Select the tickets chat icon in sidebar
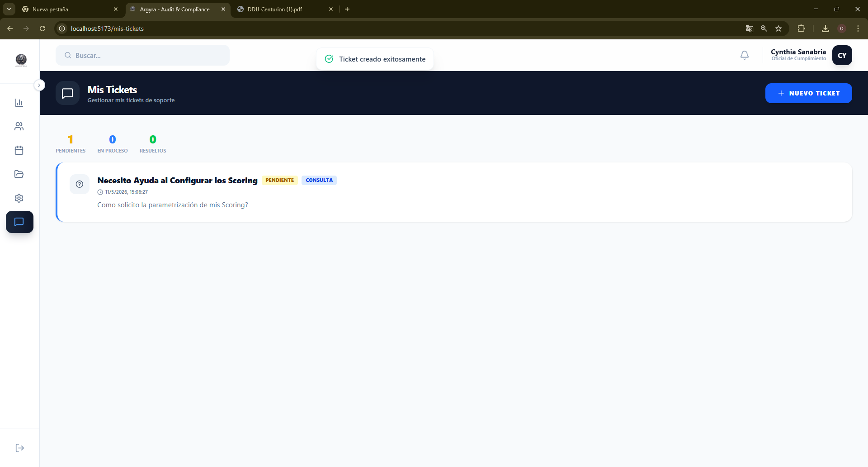 tap(19, 222)
